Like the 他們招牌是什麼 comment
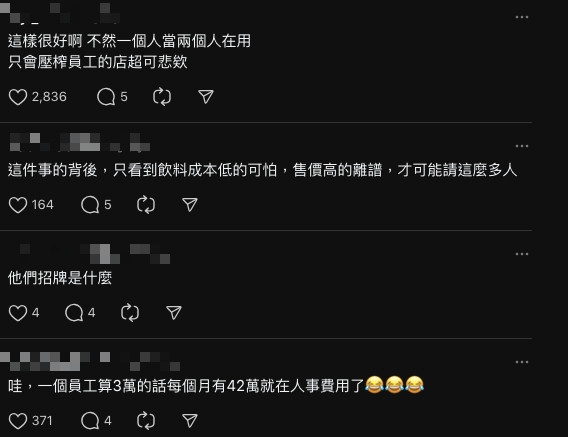Screen dimensions: 568x437 (x=18, y=313)
